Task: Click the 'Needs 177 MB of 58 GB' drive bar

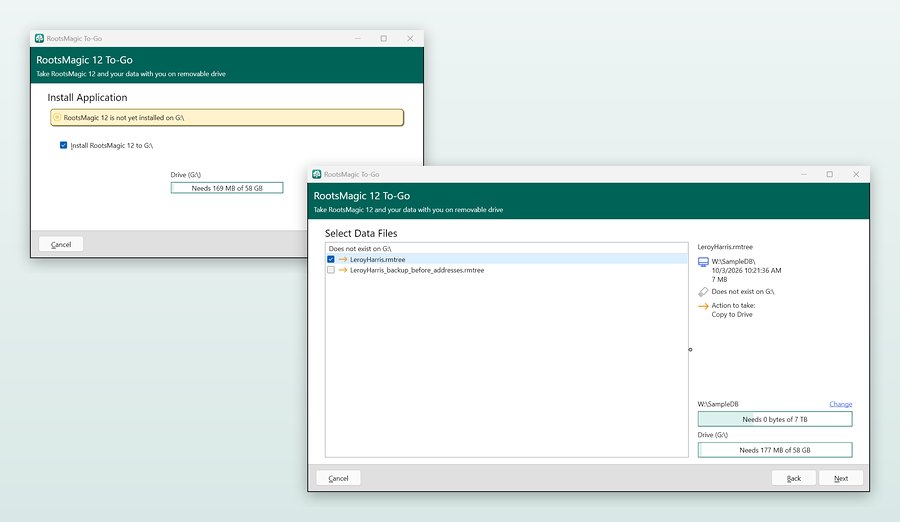Action: [775, 450]
